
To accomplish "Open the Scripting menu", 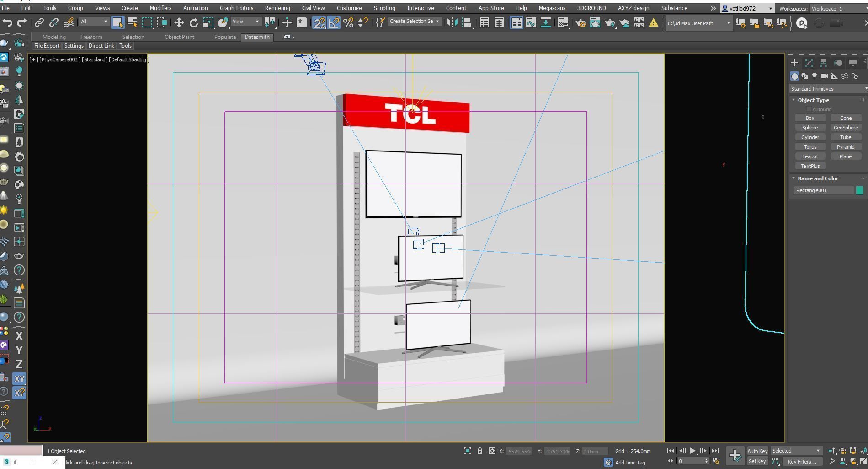I will click(384, 8).
